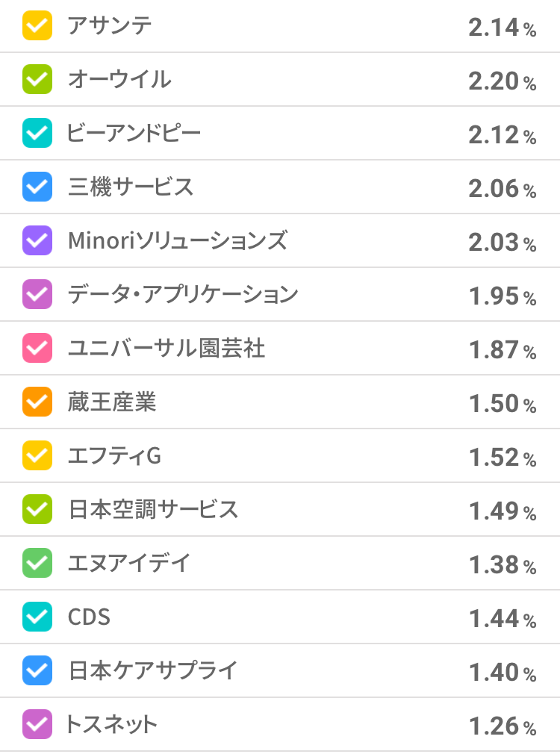The image size is (560, 754).
Task: Open the CDS stock entry
Action: [89, 617]
